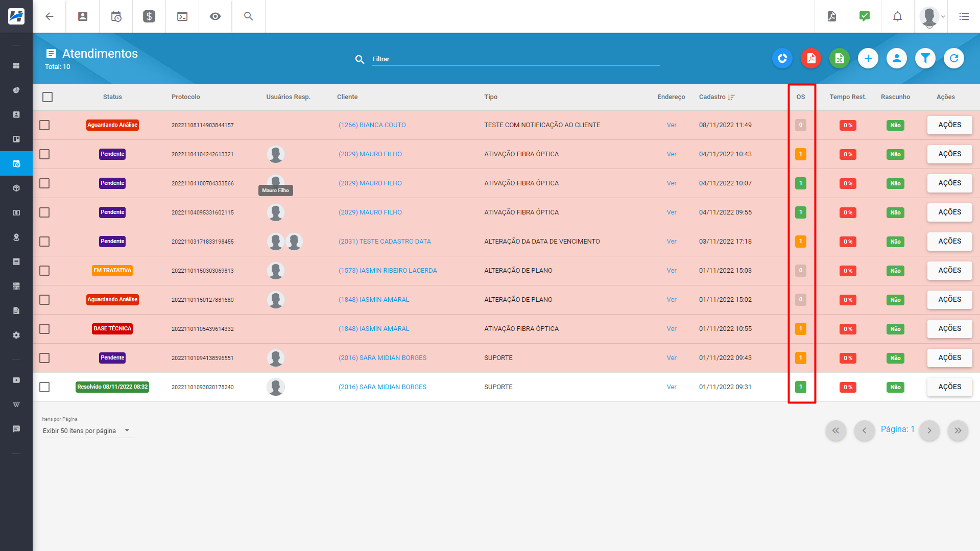Click the green OS badge in the Resolvido row
The width and height of the screenshot is (980, 551).
click(801, 387)
